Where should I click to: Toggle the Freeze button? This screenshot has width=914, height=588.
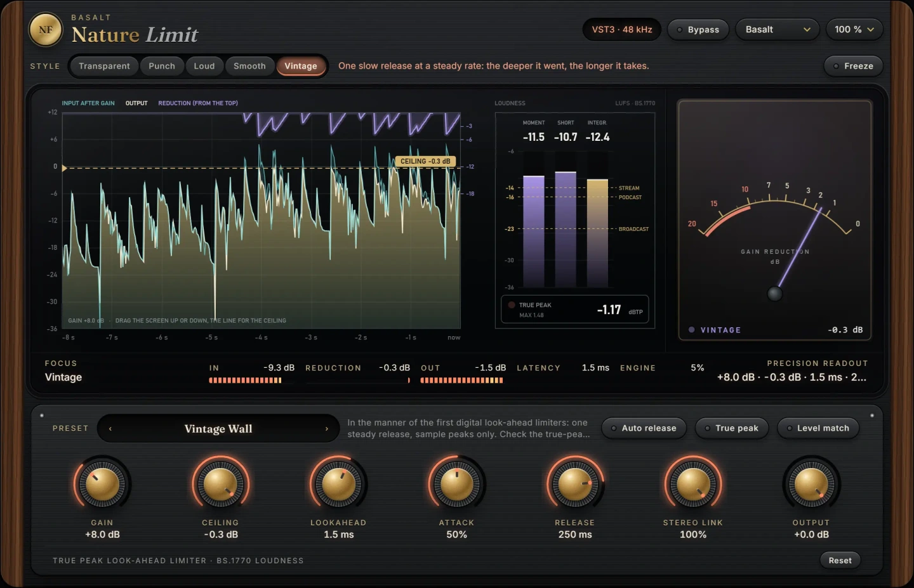coord(853,66)
